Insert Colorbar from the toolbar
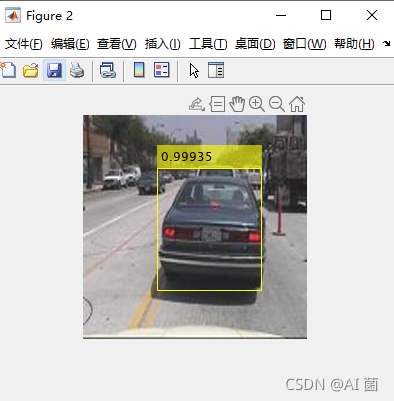The image size is (394, 401). [x=139, y=70]
